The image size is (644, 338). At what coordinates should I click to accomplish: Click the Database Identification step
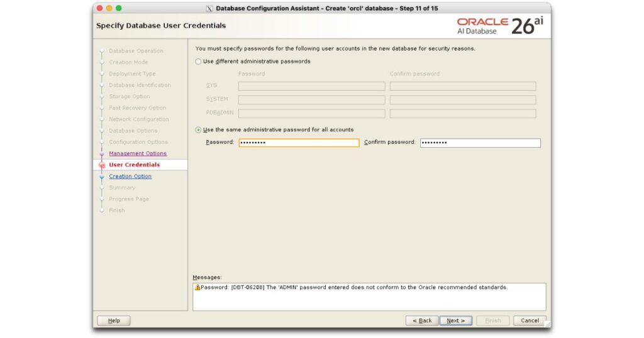coord(140,85)
